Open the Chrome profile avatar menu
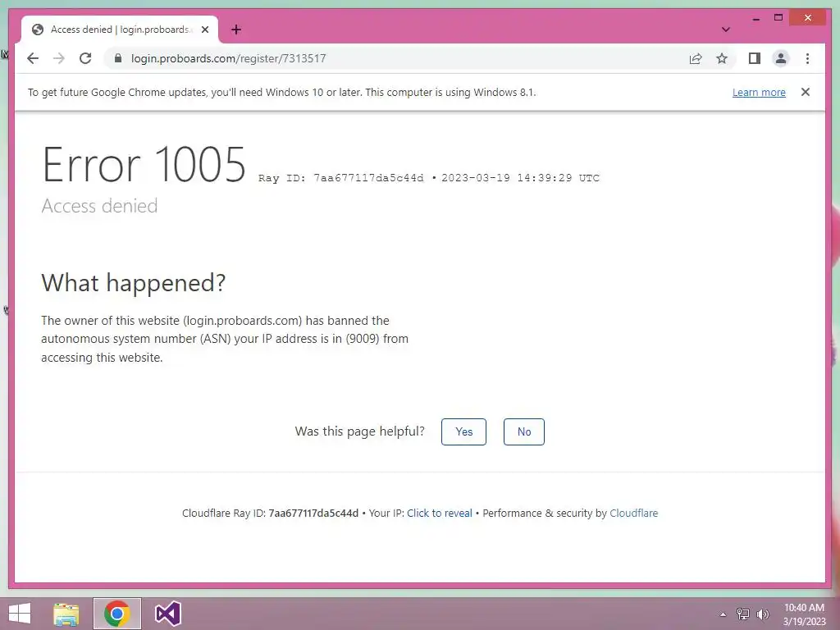The height and width of the screenshot is (630, 840). point(781,58)
